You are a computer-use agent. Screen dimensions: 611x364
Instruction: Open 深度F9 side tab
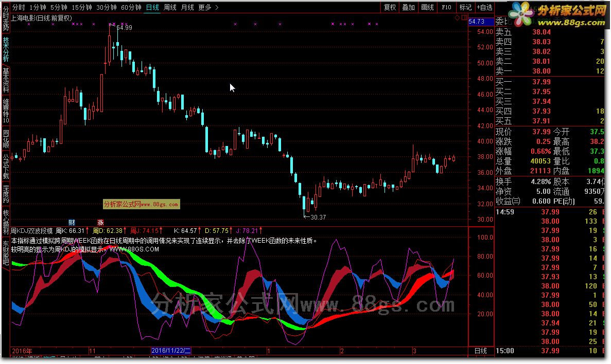coord(6,194)
